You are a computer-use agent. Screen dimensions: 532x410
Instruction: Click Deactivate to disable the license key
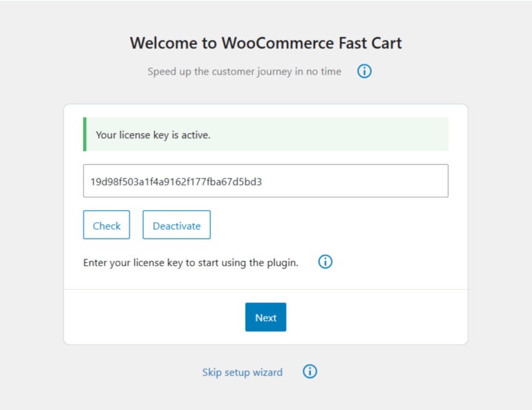tap(176, 224)
